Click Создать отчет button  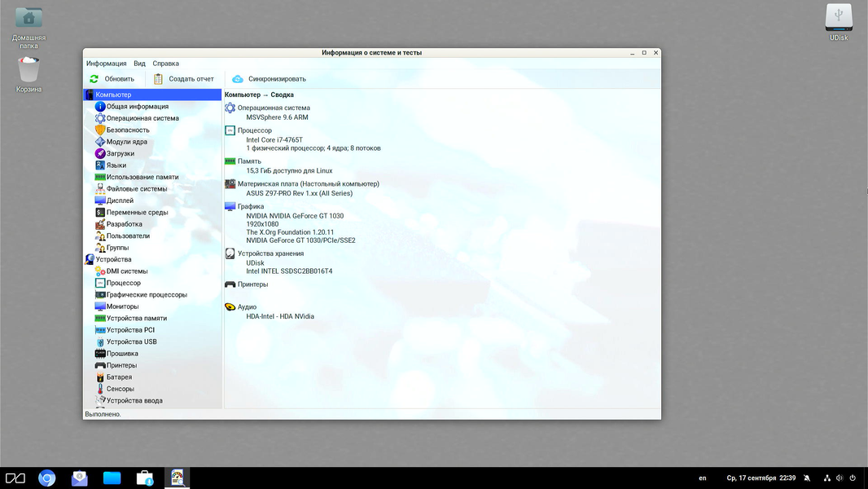(184, 79)
